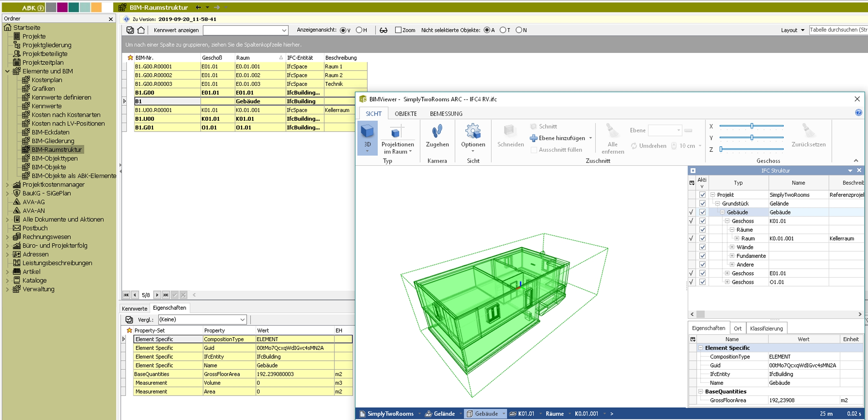Select radio option T for unselected objects
The height and width of the screenshot is (420, 868).
click(x=503, y=30)
